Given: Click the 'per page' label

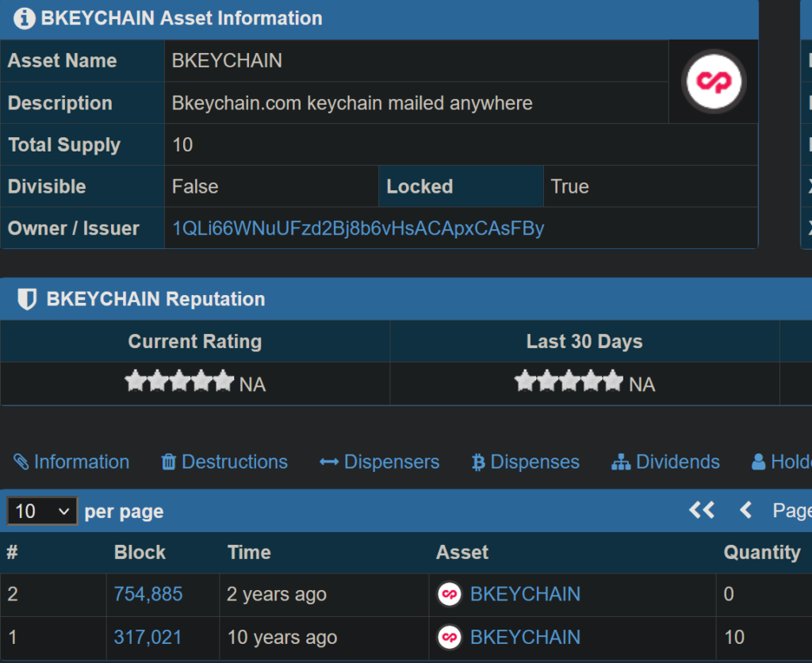Looking at the screenshot, I should point(124,512).
